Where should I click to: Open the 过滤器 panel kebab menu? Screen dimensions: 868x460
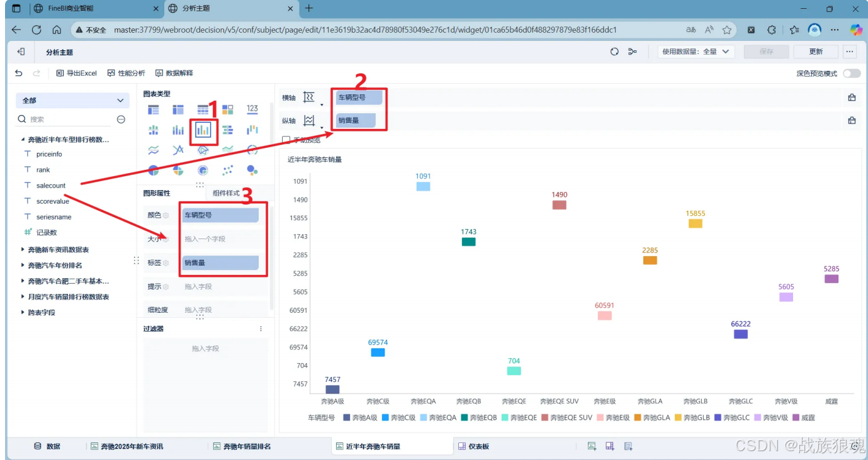pyautogui.click(x=261, y=328)
